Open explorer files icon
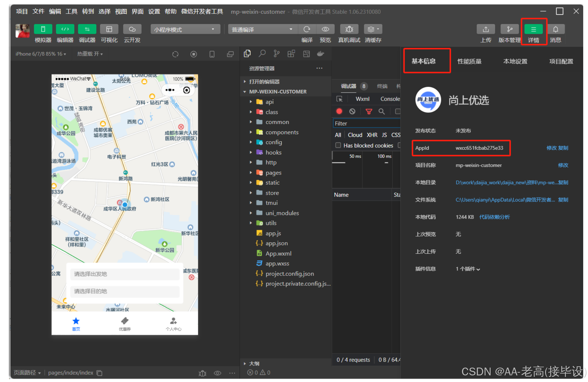Screen dimensions: 588x382 [x=247, y=53]
